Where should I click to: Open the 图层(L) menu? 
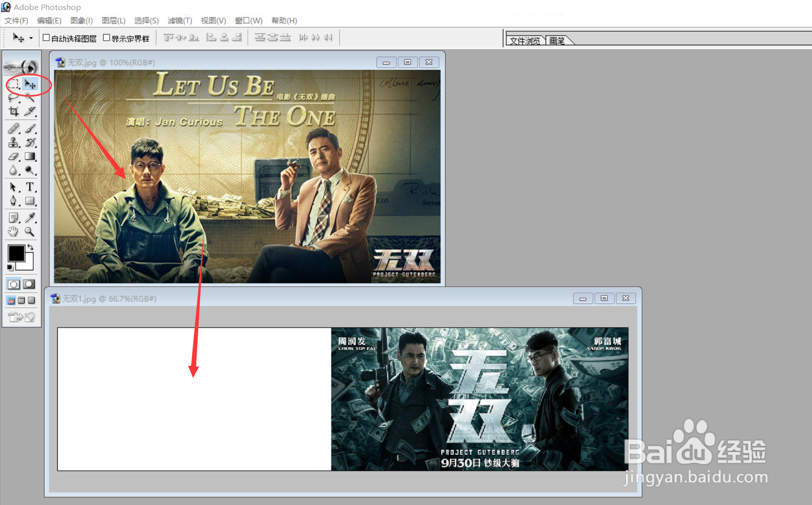click(114, 21)
